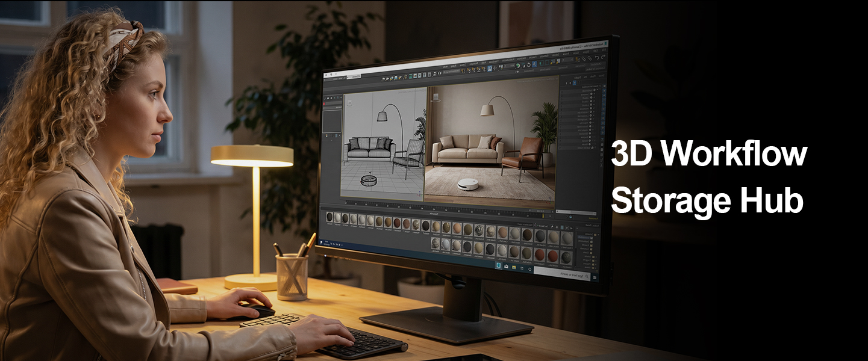
Task: Open File Explorer from the Windows taskbar
Action: [x=514, y=267]
